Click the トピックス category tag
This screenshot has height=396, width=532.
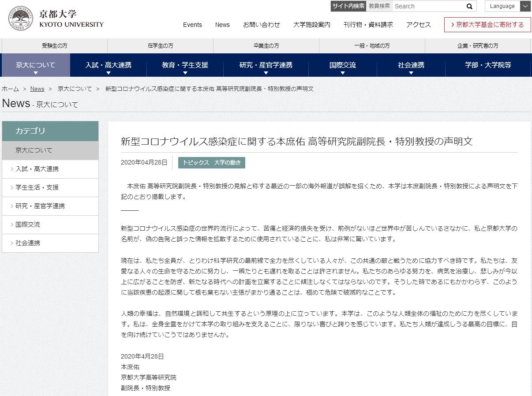(x=195, y=163)
